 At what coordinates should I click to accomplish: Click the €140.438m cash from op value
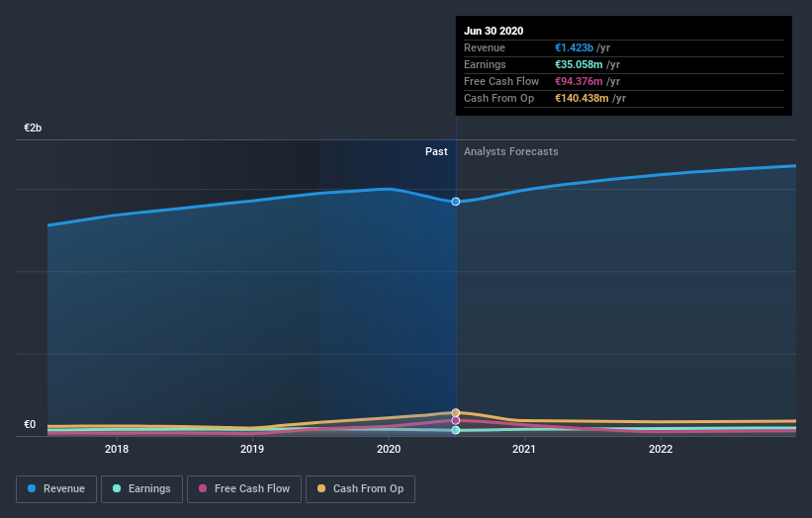pos(583,98)
